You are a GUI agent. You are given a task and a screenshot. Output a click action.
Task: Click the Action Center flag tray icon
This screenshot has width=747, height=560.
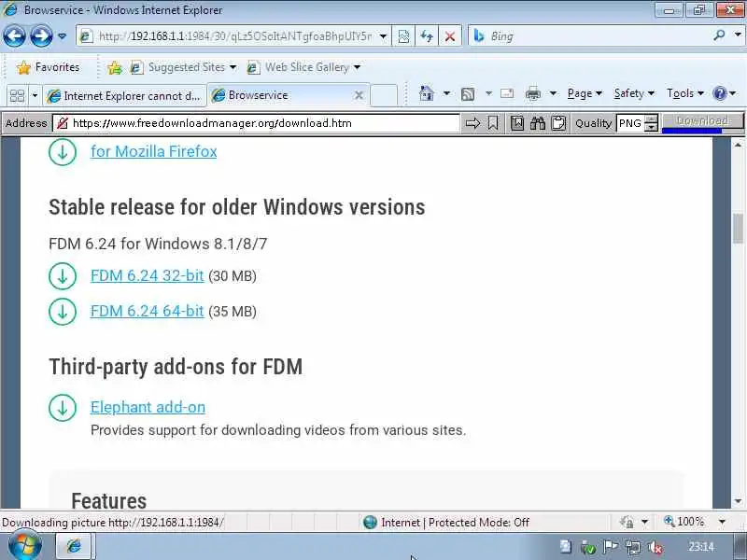611,547
